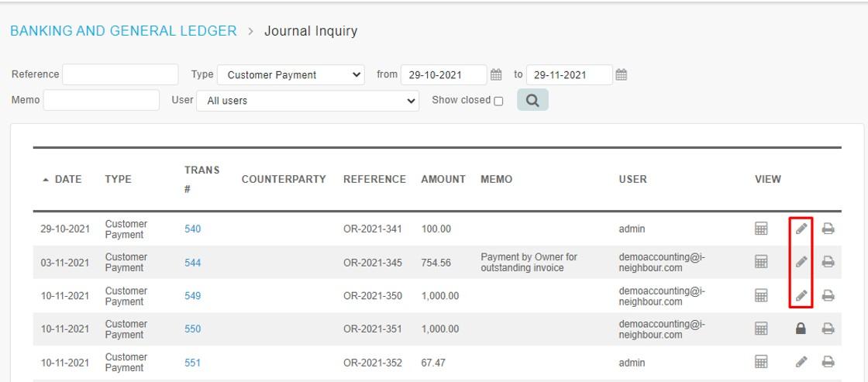
Task: Go to Banking and General Ledger breadcrumb
Action: 123,31
